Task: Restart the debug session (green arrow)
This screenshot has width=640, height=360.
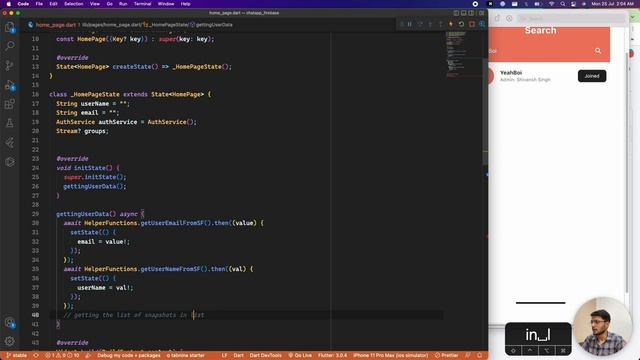Action: [x=461, y=24]
